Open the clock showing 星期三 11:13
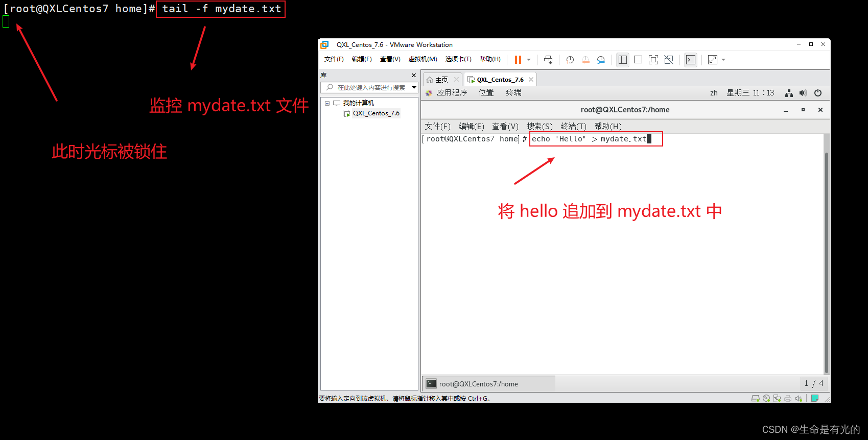 pyautogui.click(x=750, y=93)
